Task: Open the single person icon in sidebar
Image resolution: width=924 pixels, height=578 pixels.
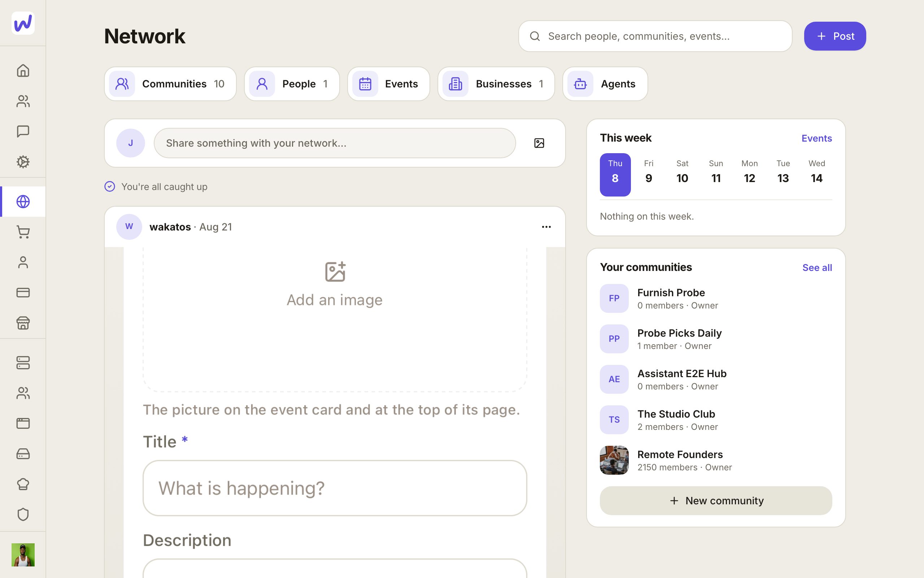Action: [23, 262]
